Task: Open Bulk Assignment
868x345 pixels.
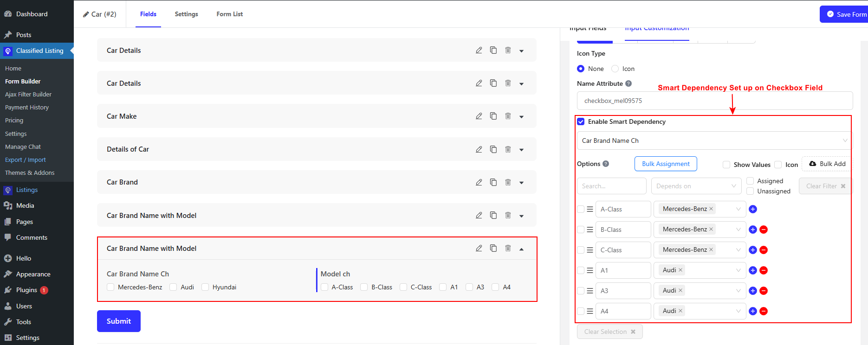Action: 666,164
